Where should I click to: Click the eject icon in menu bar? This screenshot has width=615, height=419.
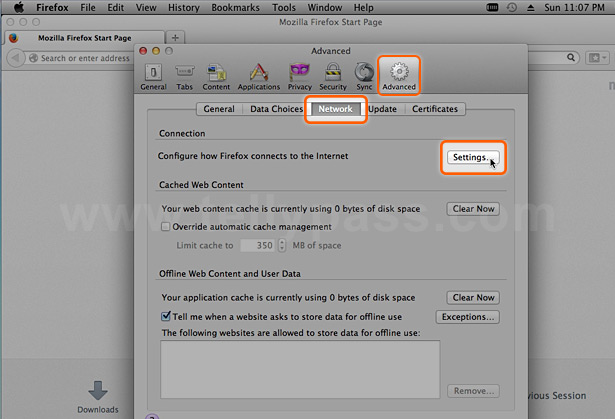(x=531, y=7)
